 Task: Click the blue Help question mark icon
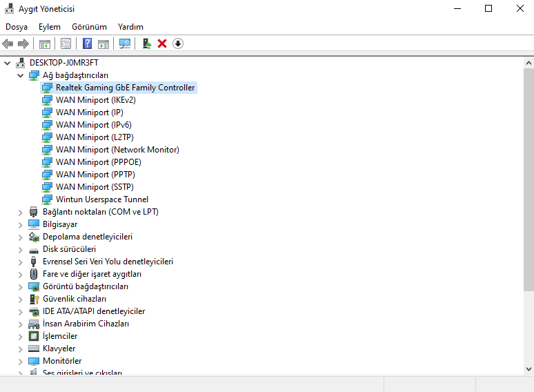87,43
